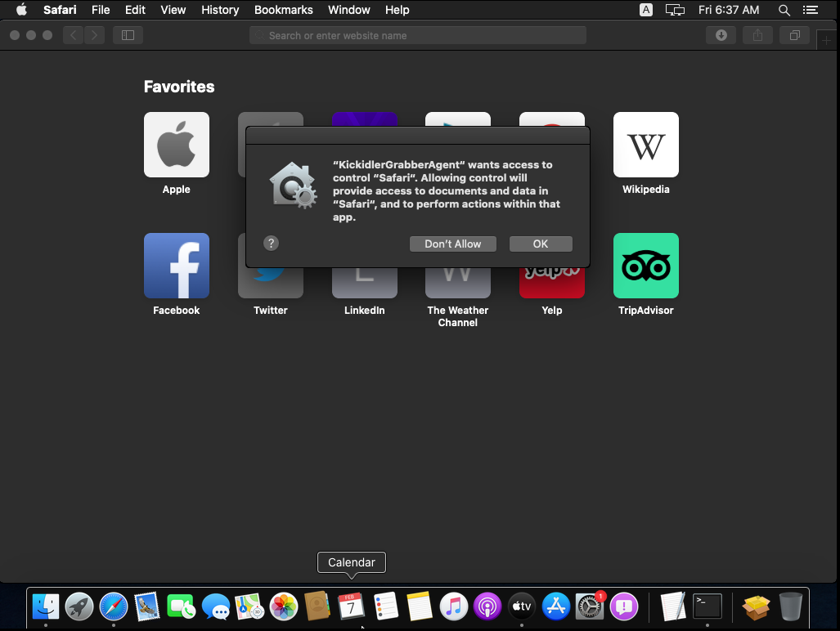840x631 pixels.
Task: Open the Apple system menu
Action: click(21, 10)
